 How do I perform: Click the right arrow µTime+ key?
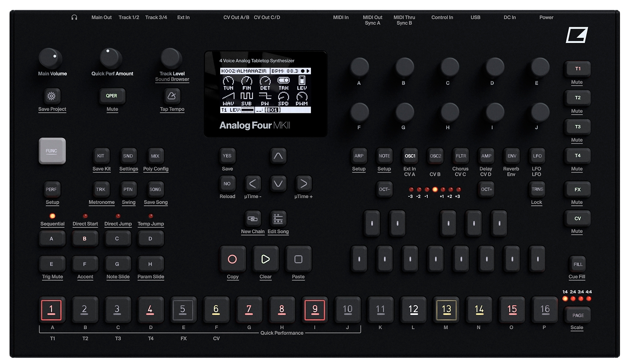(303, 184)
